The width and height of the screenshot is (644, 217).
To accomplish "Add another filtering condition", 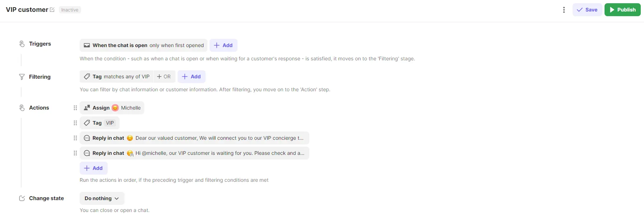I will pos(192,77).
